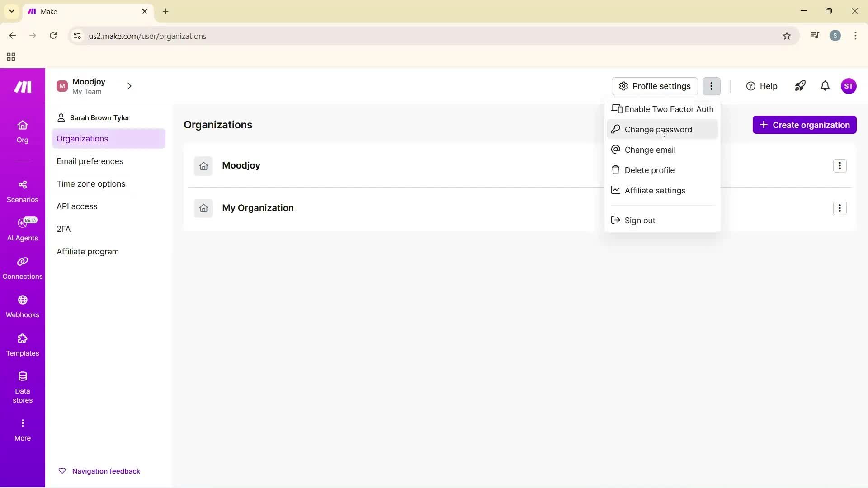Toggle the bookmark star in address bar
This screenshot has height=488, width=868.
point(787,36)
